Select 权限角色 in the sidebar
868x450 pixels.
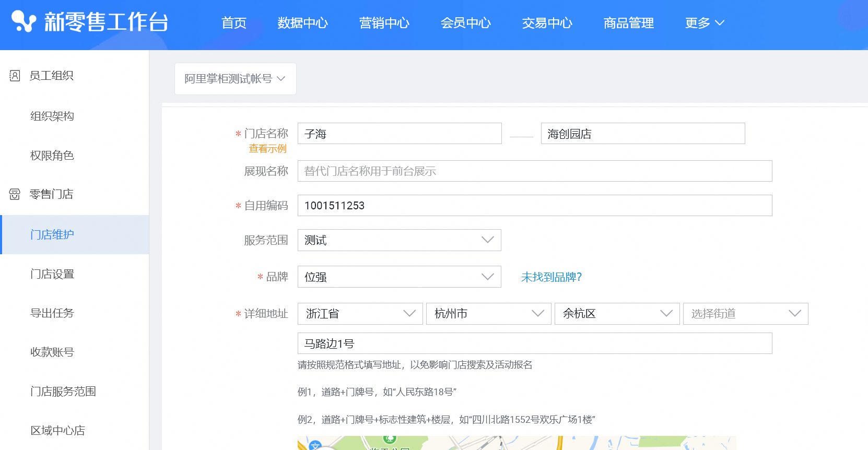(x=52, y=156)
